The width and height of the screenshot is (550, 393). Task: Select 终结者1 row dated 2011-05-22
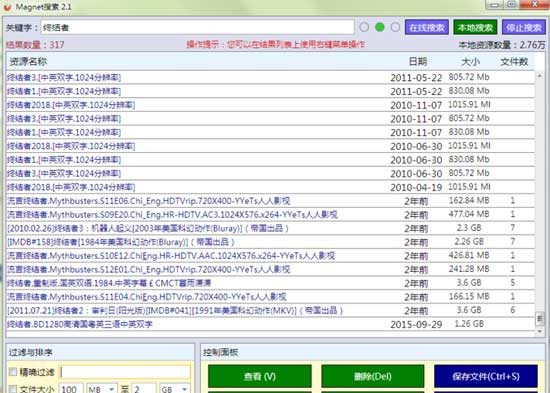pyautogui.click(x=270, y=91)
